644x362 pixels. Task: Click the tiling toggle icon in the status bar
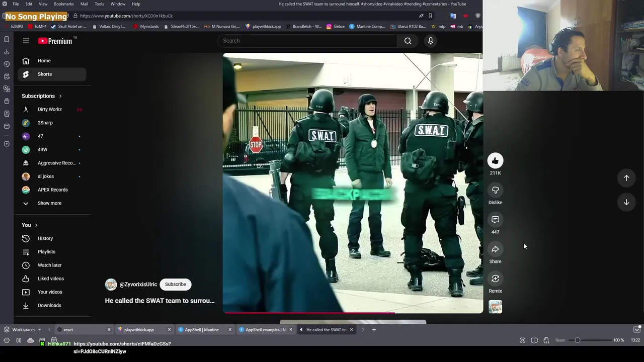tap(534, 340)
